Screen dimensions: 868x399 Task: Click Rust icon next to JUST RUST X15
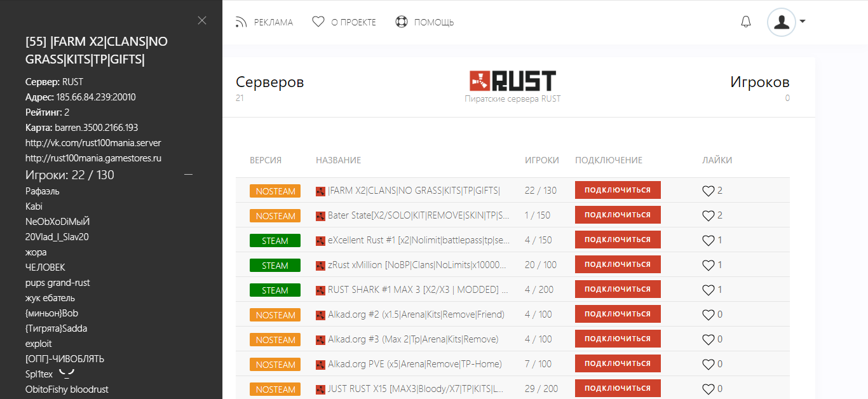[x=320, y=389]
